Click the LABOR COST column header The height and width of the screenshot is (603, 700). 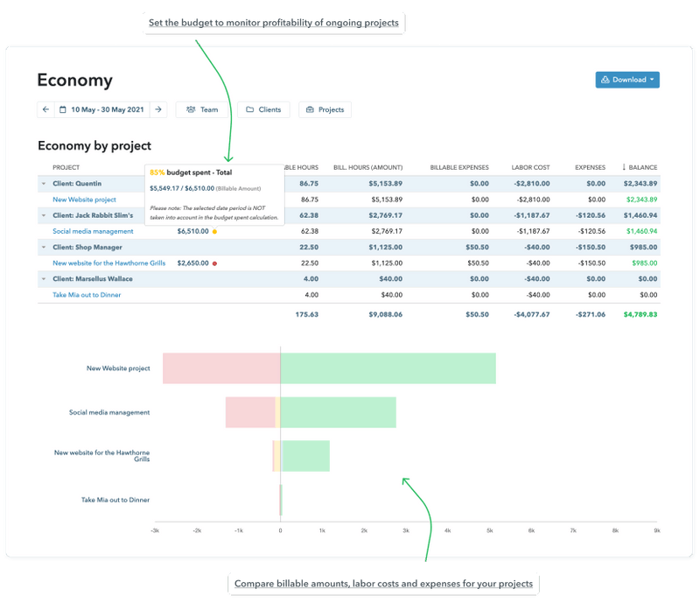tap(530, 167)
